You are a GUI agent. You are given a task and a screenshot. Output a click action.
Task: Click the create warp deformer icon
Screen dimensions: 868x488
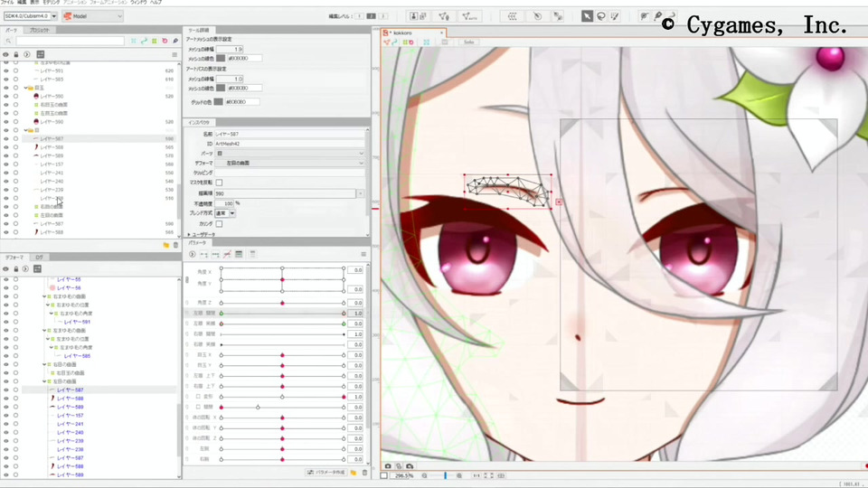[512, 16]
